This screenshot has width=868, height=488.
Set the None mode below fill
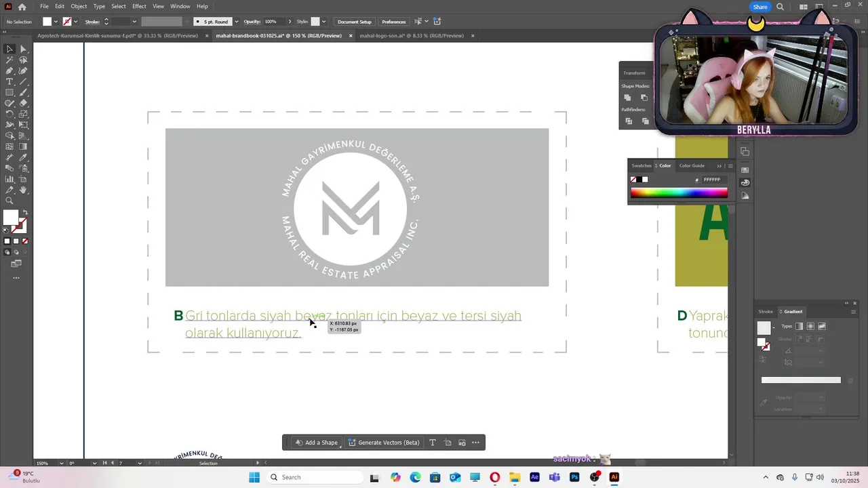[25, 241]
